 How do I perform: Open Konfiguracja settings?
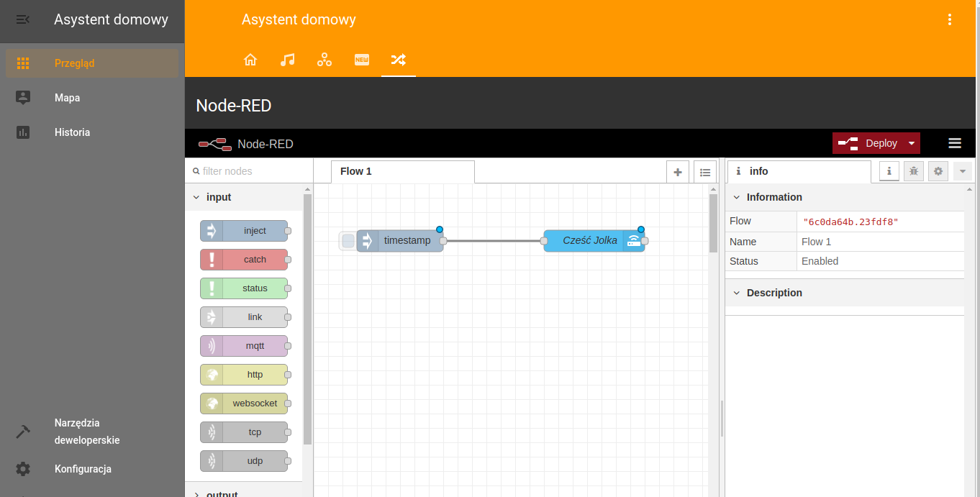[92, 469]
